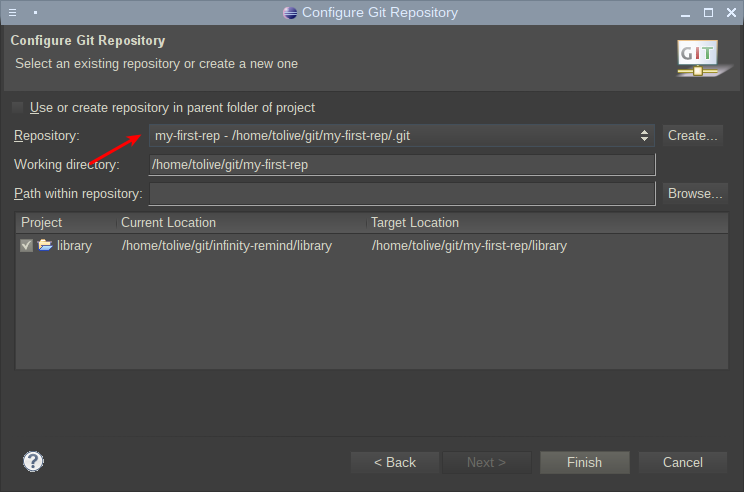Click the Eclipse icon in title bar

coord(290,13)
